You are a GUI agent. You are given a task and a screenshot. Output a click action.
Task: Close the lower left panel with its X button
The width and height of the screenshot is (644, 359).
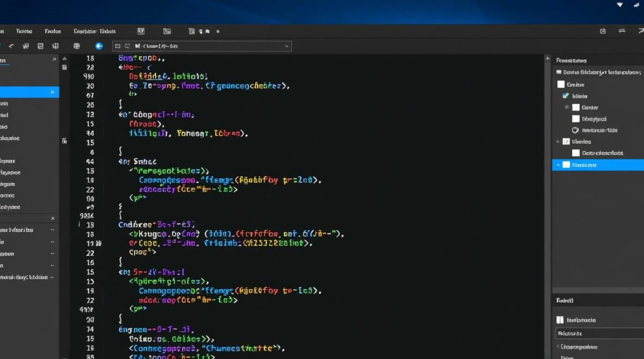[53, 218]
